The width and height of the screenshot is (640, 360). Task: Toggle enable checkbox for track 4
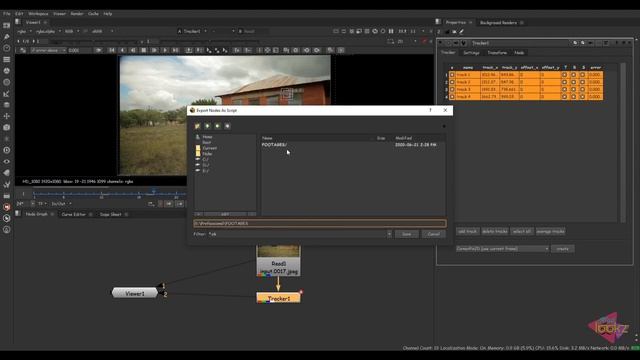click(452, 97)
